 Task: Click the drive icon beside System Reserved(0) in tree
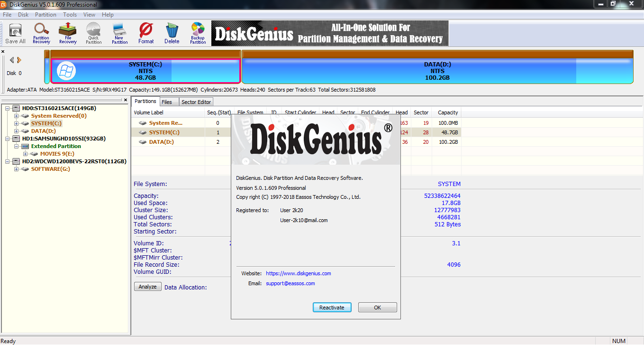tap(26, 116)
